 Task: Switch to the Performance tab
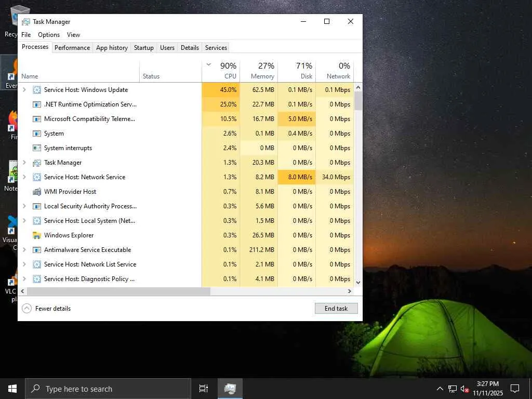(x=72, y=48)
